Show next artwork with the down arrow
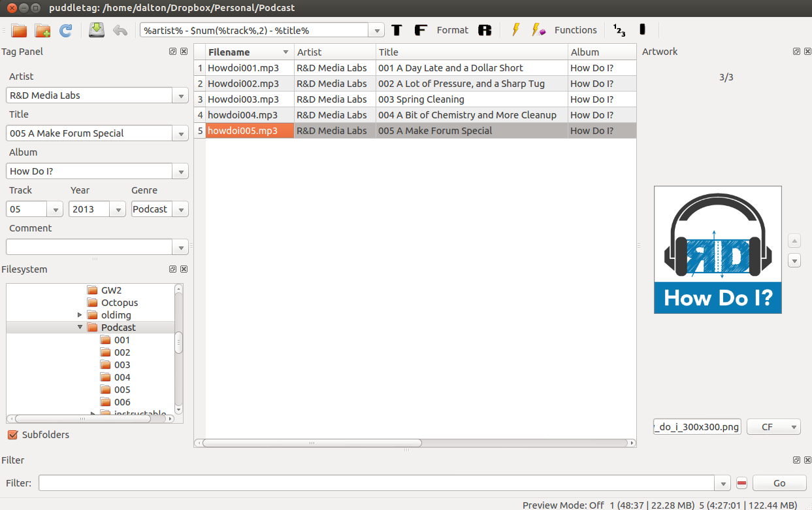 coord(794,261)
